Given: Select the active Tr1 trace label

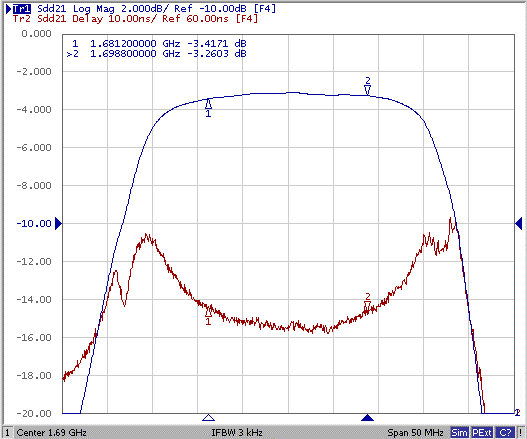Looking at the screenshot, I should click(x=22, y=9).
